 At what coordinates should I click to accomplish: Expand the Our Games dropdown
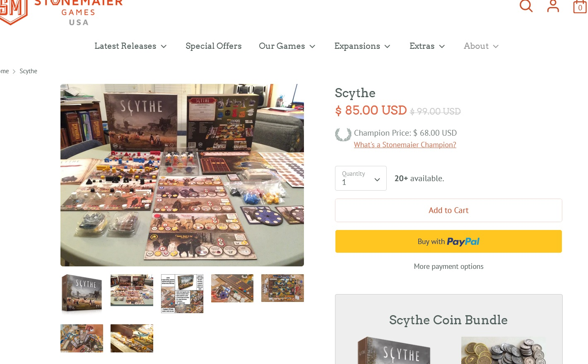[x=287, y=46]
